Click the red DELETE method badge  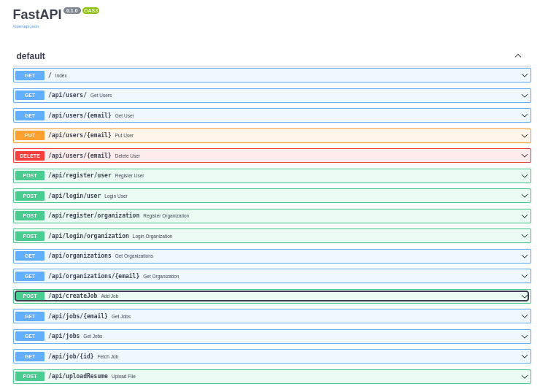coord(30,155)
